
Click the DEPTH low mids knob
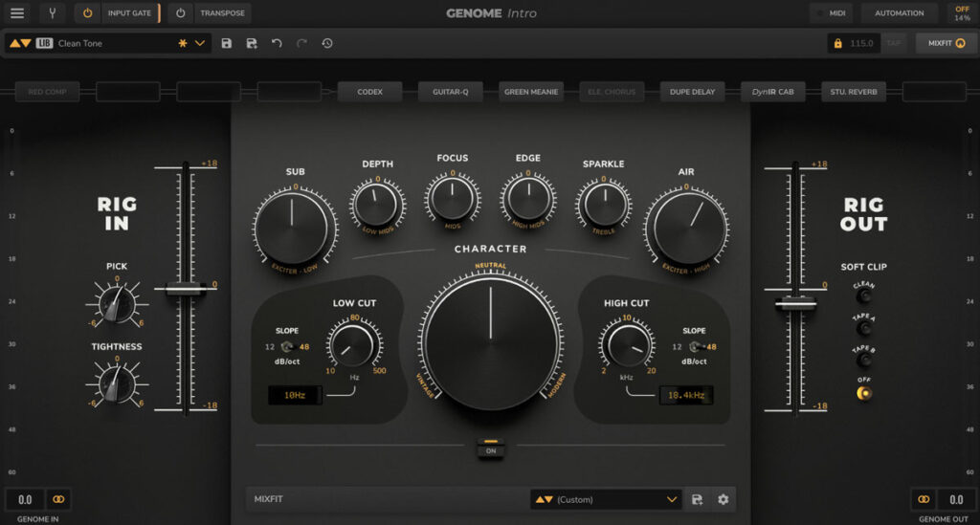coord(376,205)
